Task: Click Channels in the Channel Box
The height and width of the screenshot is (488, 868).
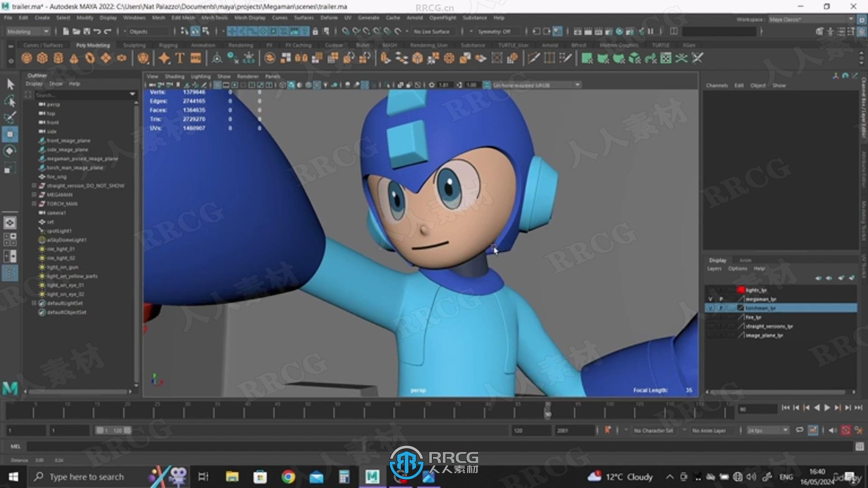Action: click(717, 85)
